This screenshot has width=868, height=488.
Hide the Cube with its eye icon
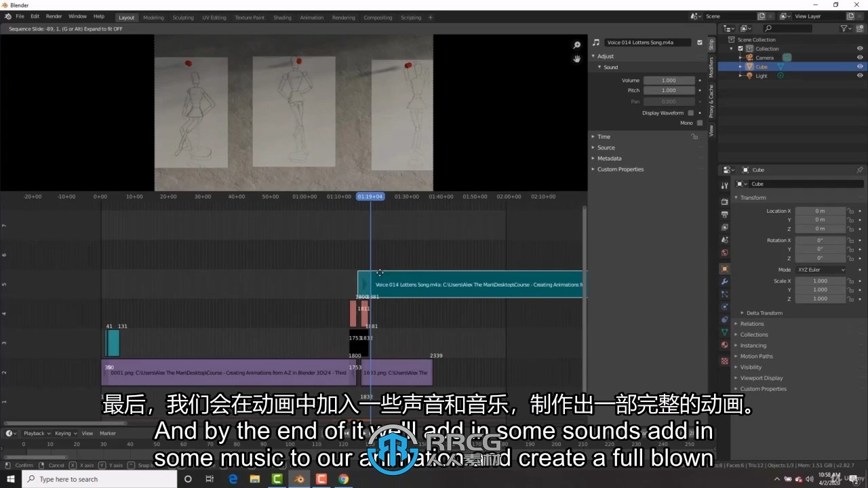click(860, 66)
